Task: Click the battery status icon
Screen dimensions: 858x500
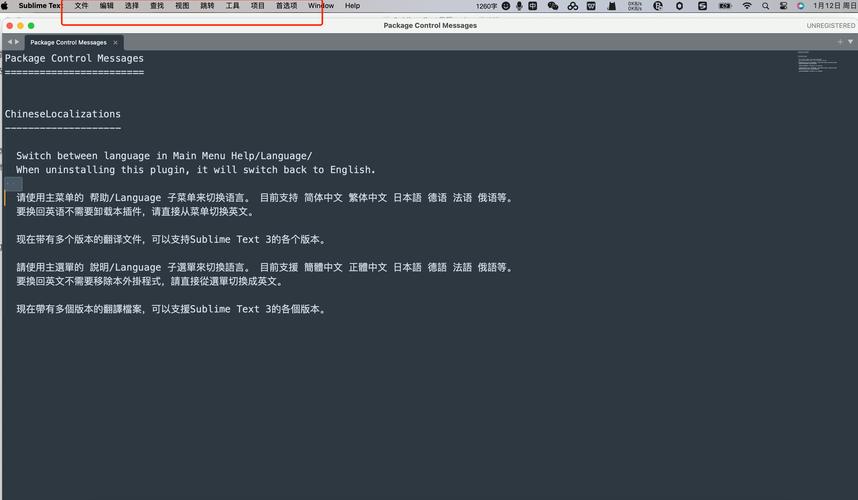Action: coord(725,5)
